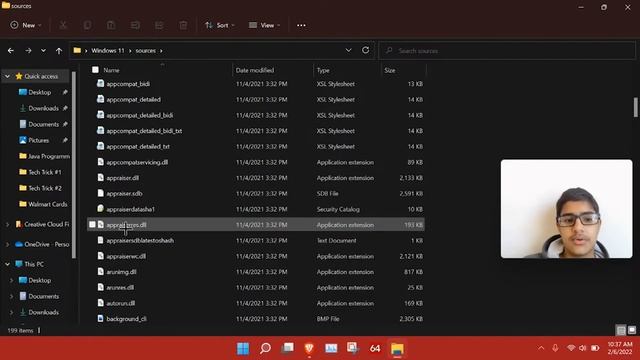Expand Creative Cloud Files in the sidebar
Screen dimensions: 640x360
[x=7, y=224]
